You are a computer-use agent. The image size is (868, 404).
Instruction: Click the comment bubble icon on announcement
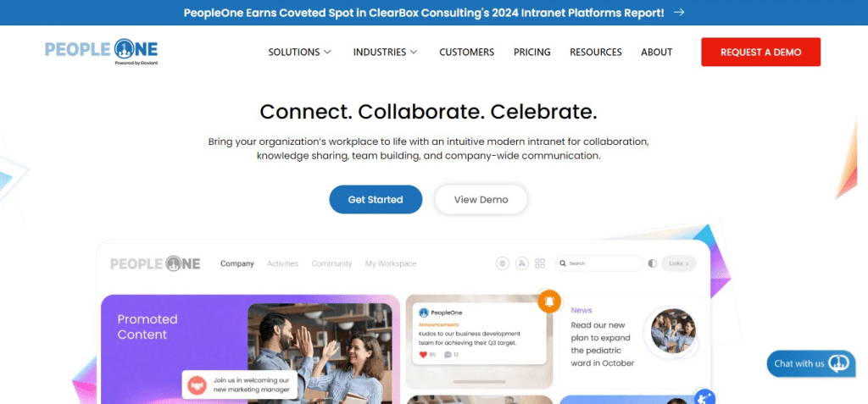click(x=448, y=355)
